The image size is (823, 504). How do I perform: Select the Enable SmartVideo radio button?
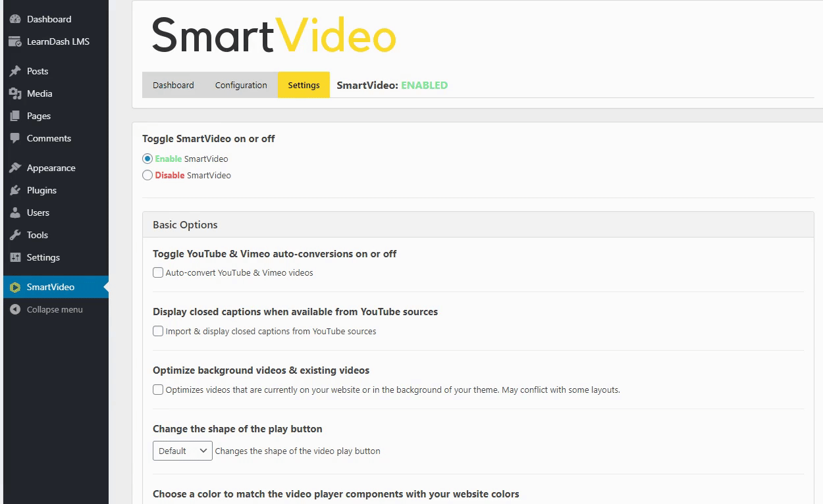[147, 159]
